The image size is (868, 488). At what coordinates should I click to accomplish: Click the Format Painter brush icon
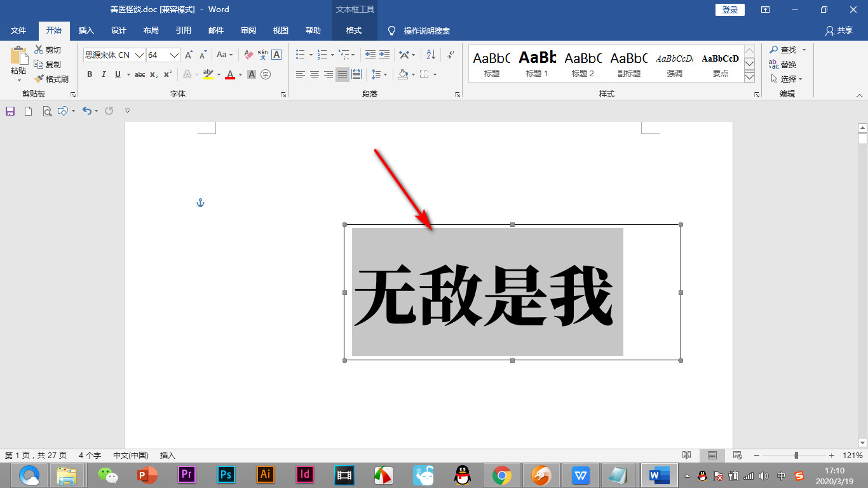tap(39, 79)
